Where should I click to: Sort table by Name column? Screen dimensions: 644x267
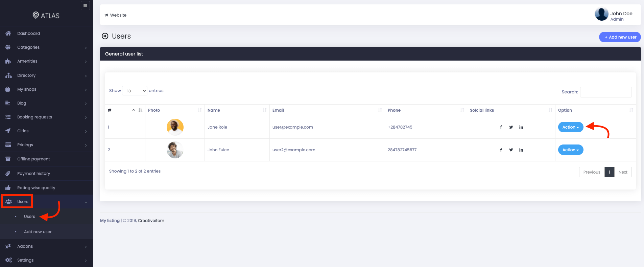[x=237, y=110]
